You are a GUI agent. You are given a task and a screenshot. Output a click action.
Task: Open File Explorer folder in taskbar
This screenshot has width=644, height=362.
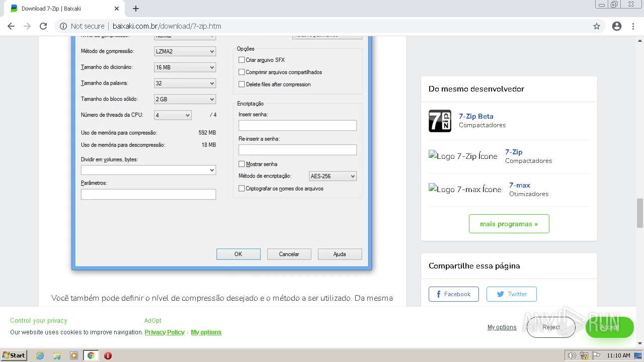(x=57, y=355)
